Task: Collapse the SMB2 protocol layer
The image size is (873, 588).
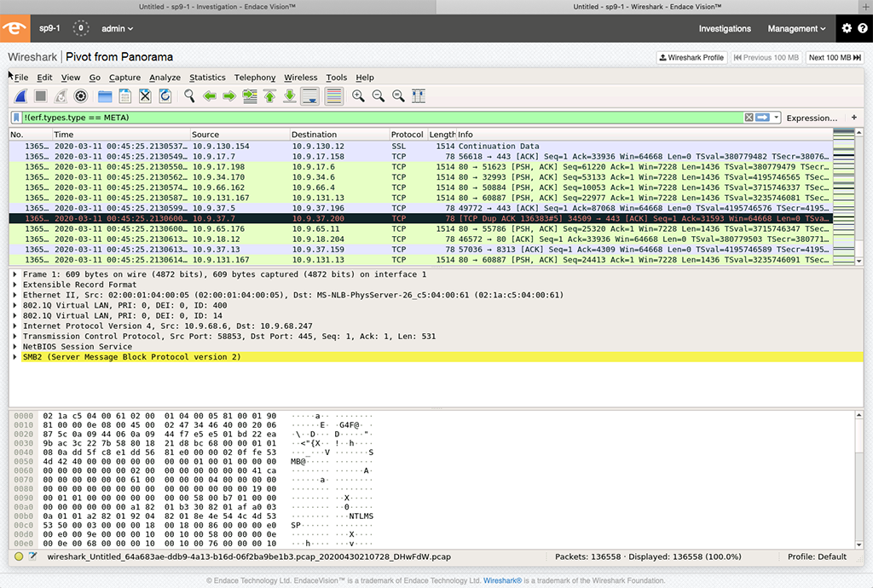Action: [14, 357]
